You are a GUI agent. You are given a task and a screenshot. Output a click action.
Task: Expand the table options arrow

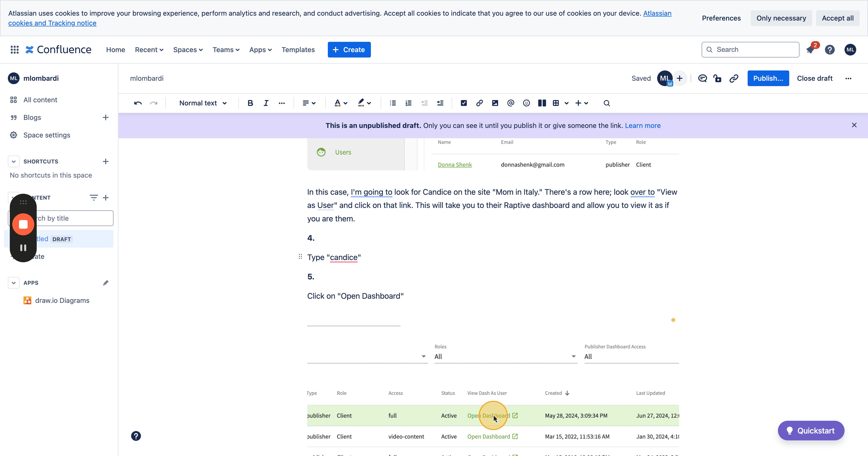[566, 103]
